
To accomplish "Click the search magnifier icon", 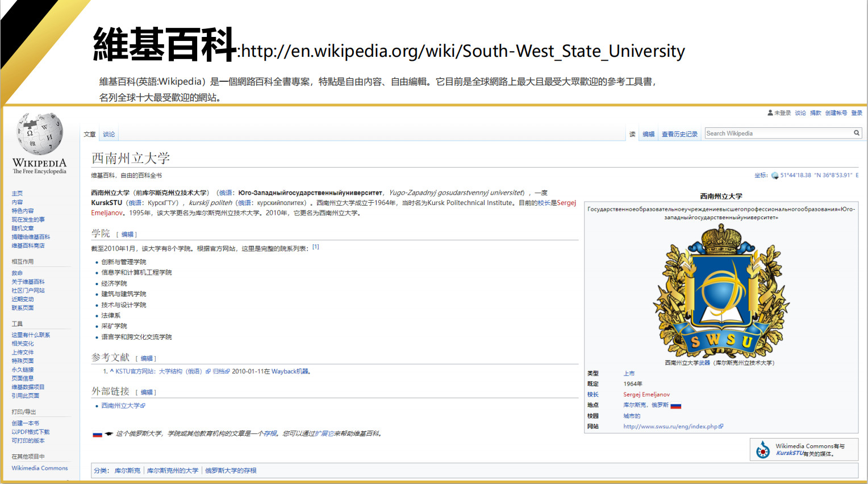I will 857,133.
